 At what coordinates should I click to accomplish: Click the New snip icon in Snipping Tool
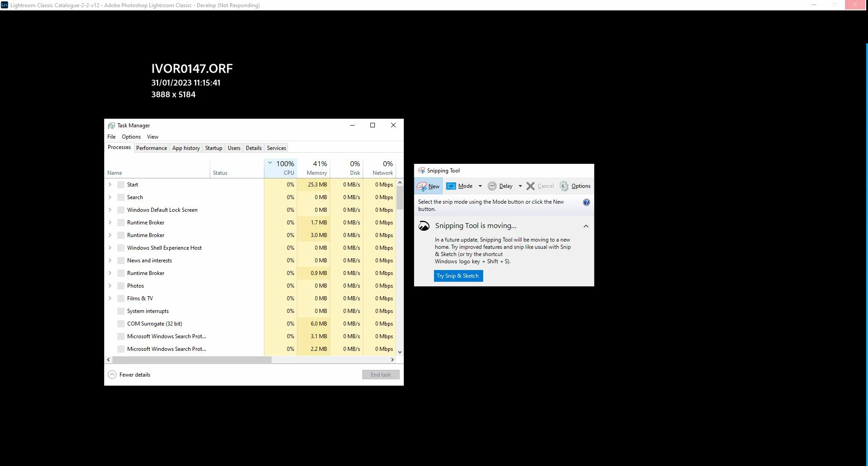tap(422, 186)
